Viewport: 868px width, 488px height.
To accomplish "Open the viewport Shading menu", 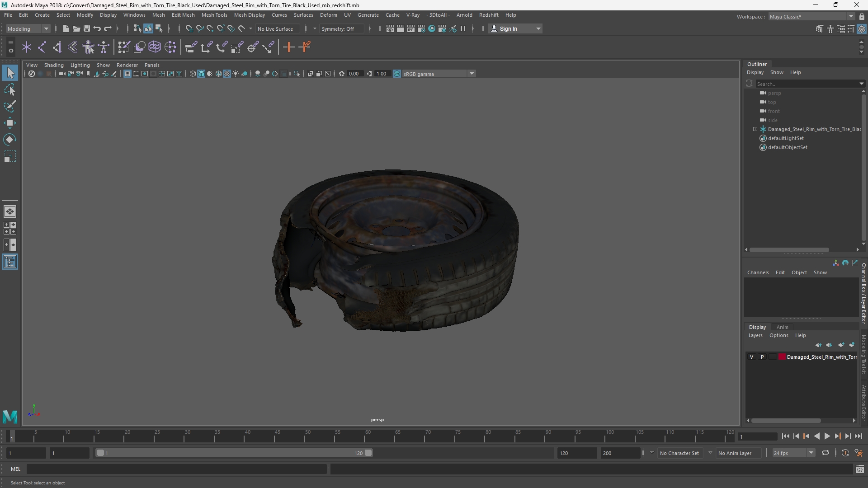I will 54,65.
